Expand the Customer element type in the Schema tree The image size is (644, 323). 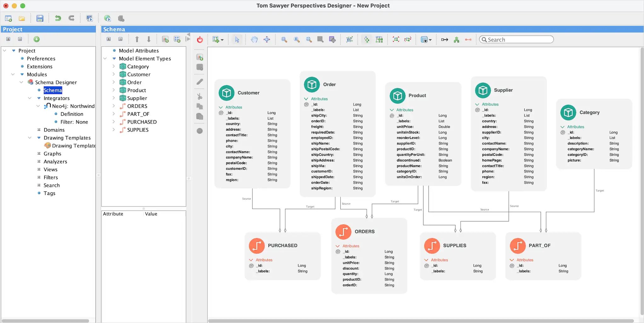[x=114, y=74]
